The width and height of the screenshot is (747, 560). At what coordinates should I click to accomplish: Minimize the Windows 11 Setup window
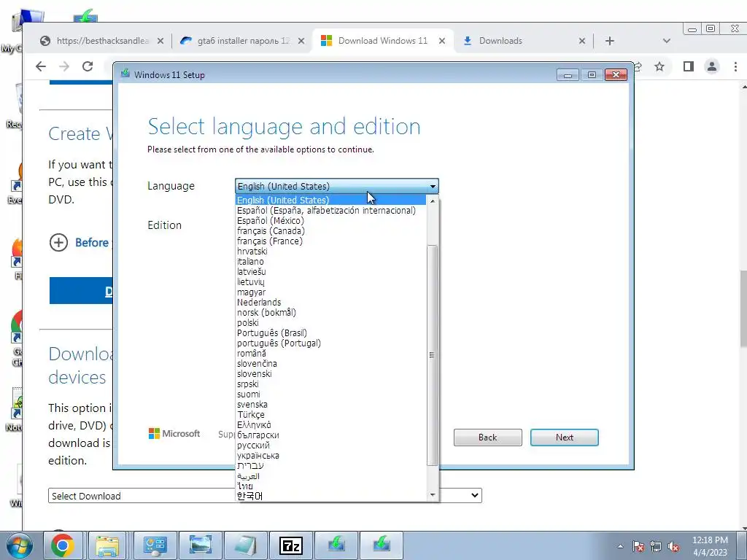pyautogui.click(x=568, y=75)
